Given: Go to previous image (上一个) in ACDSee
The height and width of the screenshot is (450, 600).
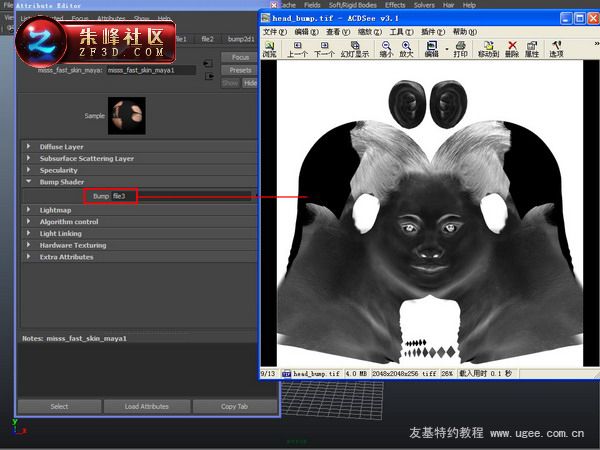Looking at the screenshot, I should [x=297, y=49].
